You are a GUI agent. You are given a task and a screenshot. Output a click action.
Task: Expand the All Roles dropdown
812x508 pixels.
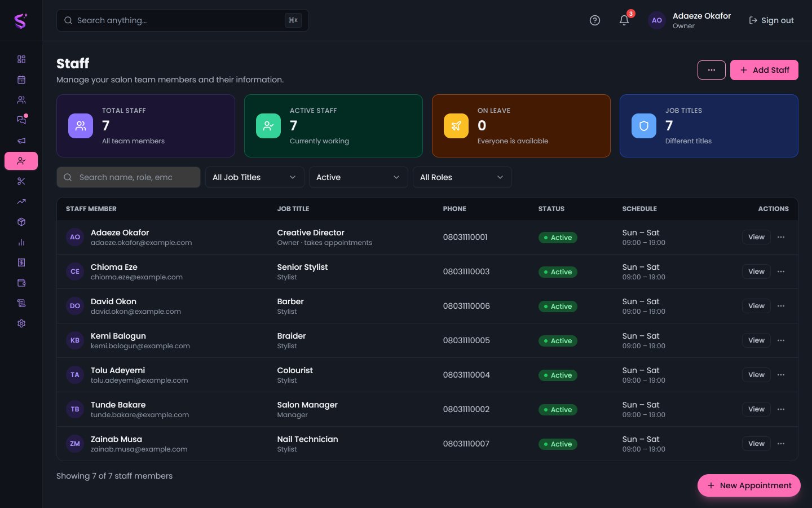tap(462, 177)
